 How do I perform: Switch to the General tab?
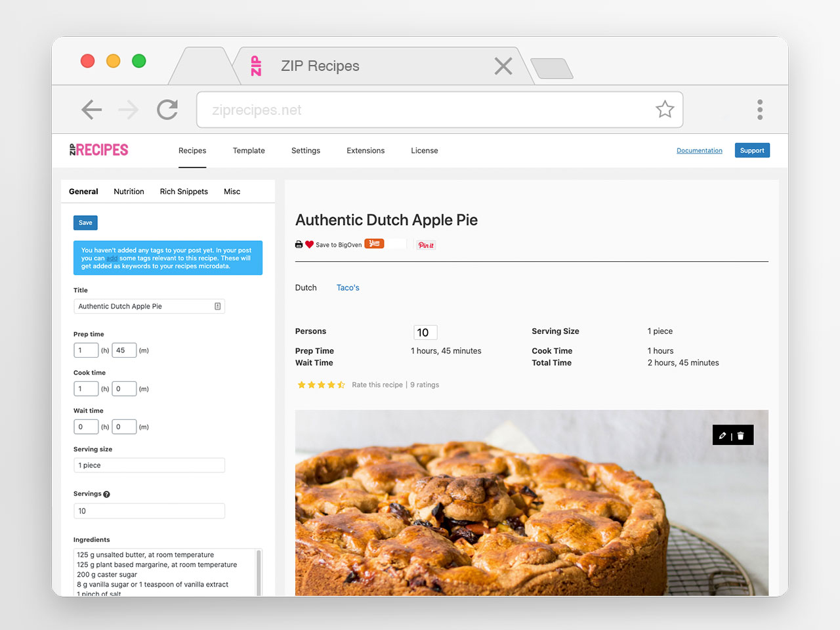[x=83, y=192]
